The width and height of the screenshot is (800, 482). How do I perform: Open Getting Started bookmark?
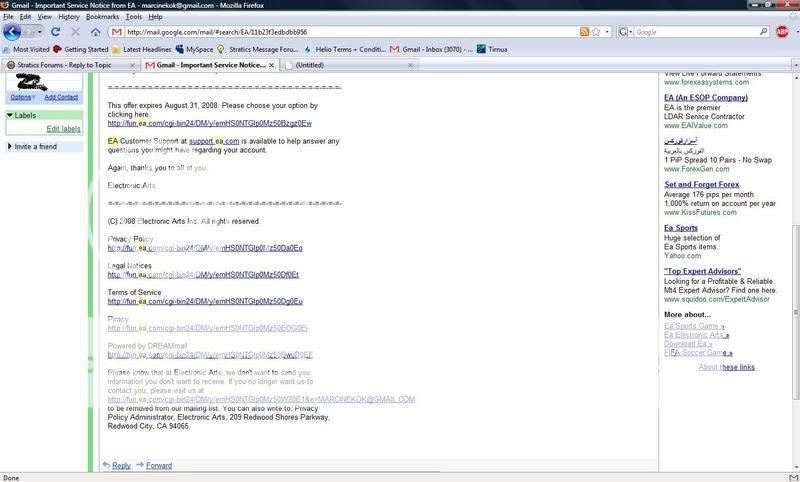point(81,49)
